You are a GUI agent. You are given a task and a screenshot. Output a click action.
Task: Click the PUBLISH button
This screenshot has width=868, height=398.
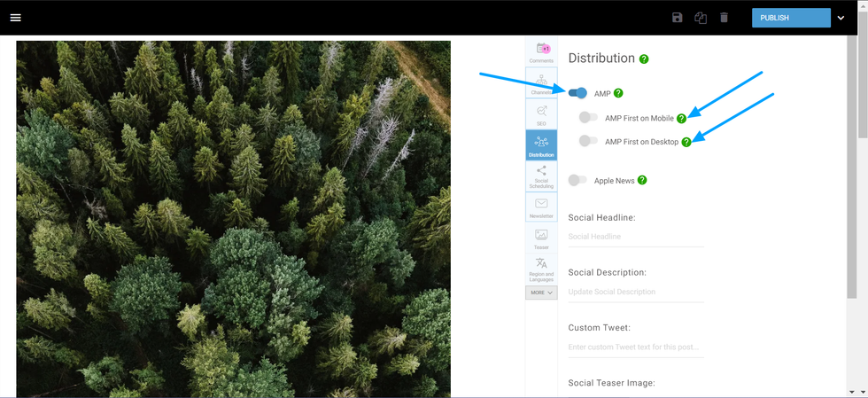(791, 18)
